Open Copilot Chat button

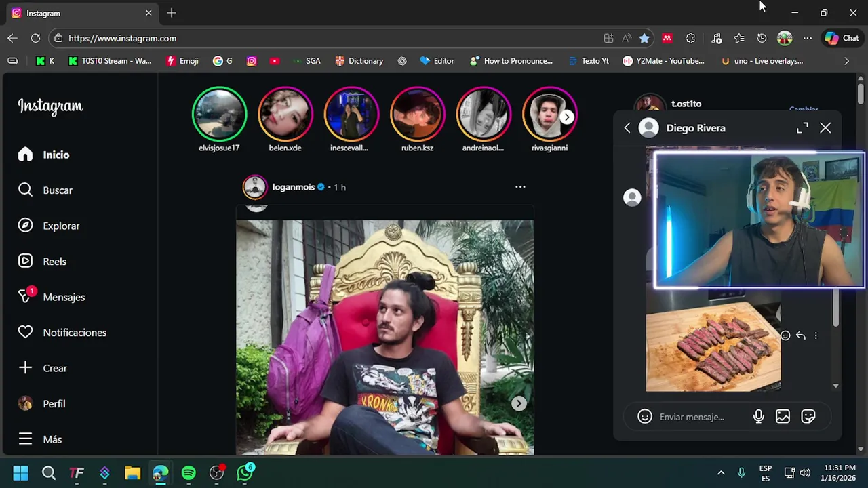pos(842,39)
